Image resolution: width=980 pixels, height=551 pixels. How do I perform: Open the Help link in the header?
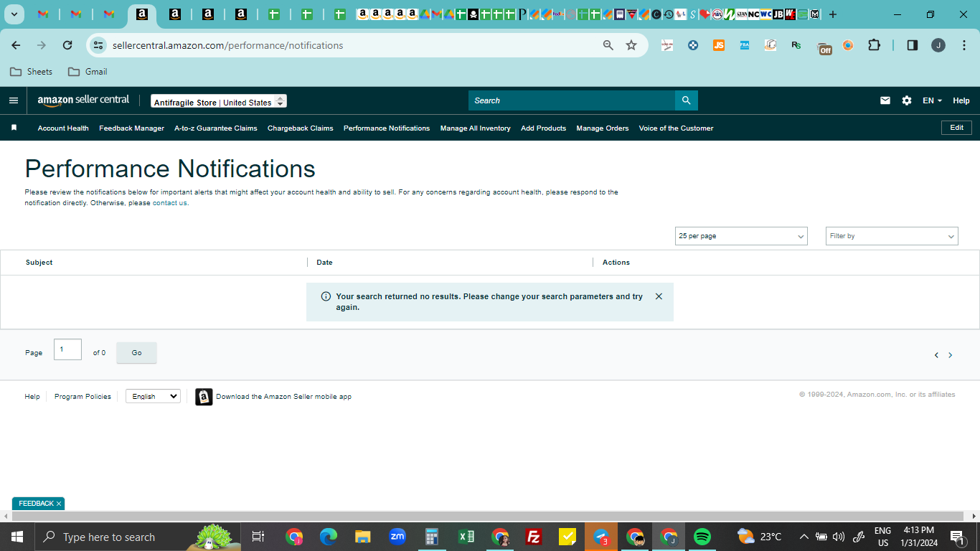961,100
